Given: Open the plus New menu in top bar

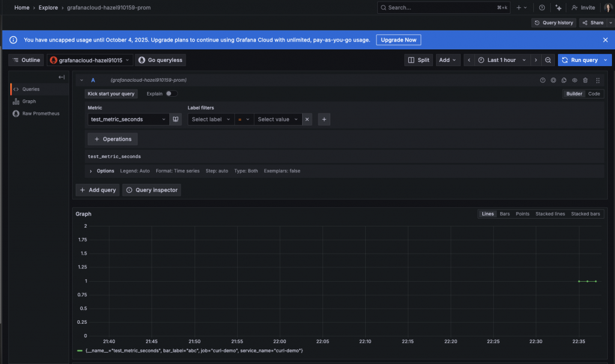Looking at the screenshot, I should [x=521, y=7].
